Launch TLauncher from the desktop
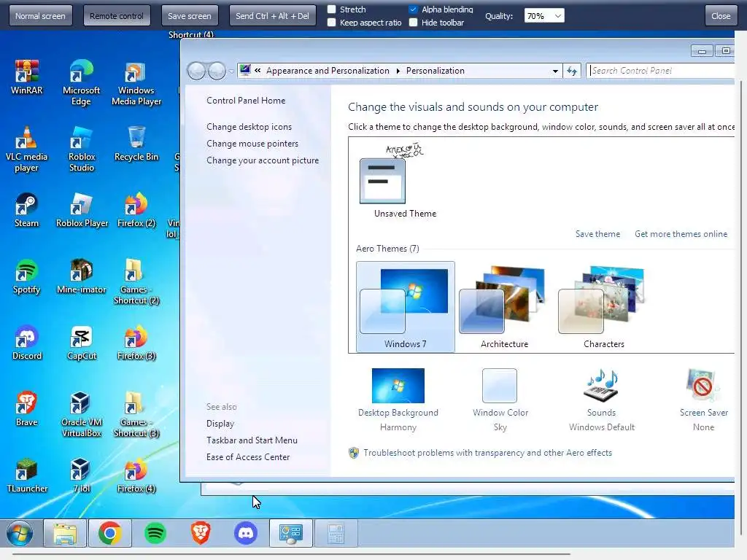The width and height of the screenshot is (747, 560). point(27,475)
